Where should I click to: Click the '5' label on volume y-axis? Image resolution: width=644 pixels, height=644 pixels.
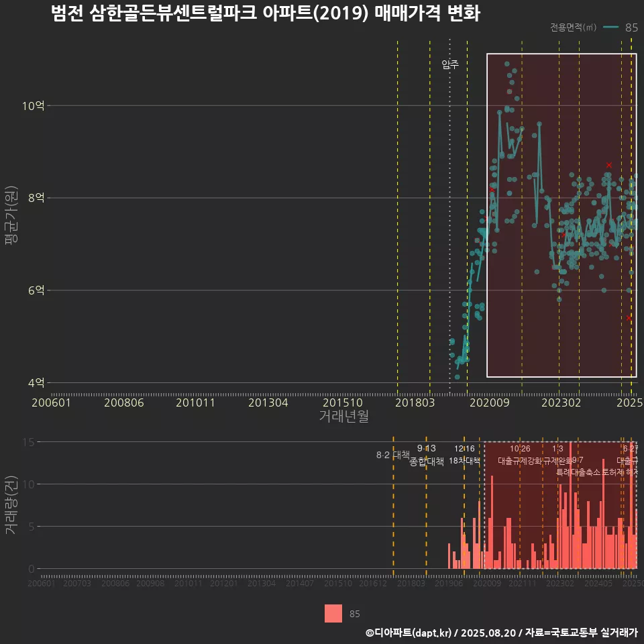click(32, 527)
